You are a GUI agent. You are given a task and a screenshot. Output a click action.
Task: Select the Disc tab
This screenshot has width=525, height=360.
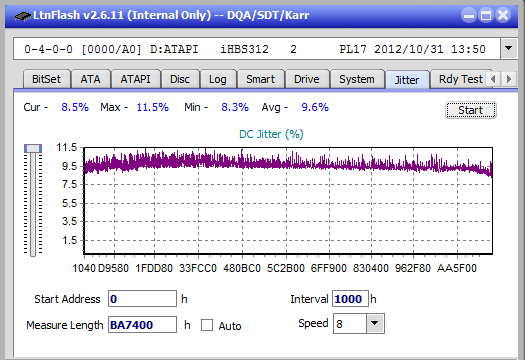tap(180, 79)
